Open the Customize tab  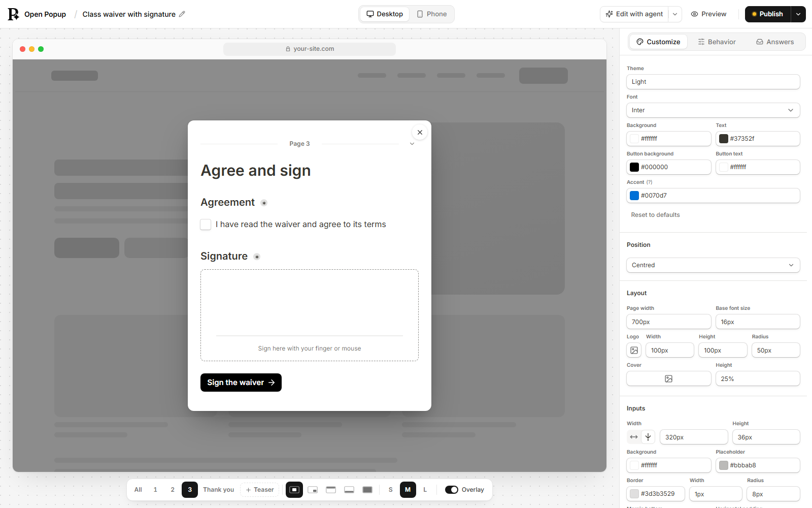pyautogui.click(x=658, y=42)
